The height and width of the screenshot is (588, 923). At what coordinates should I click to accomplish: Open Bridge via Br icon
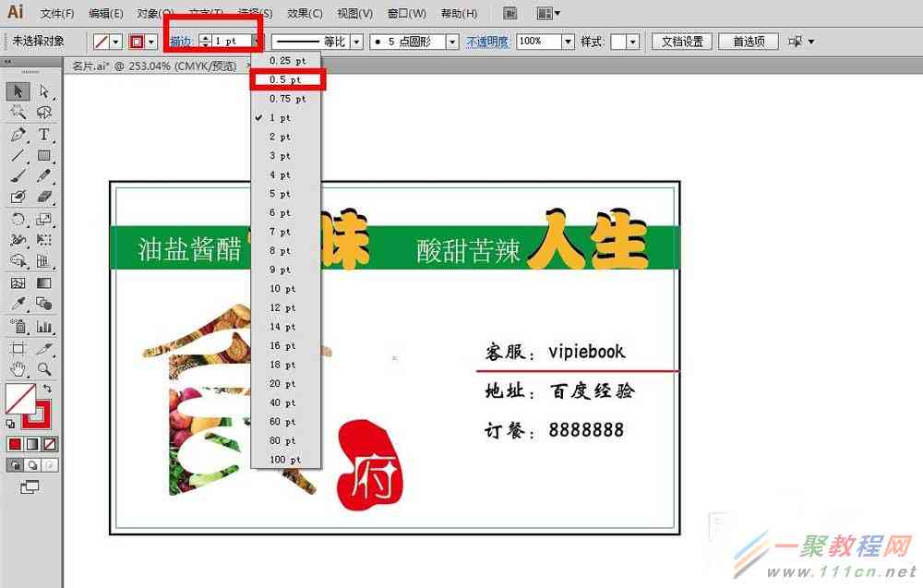pos(510,13)
